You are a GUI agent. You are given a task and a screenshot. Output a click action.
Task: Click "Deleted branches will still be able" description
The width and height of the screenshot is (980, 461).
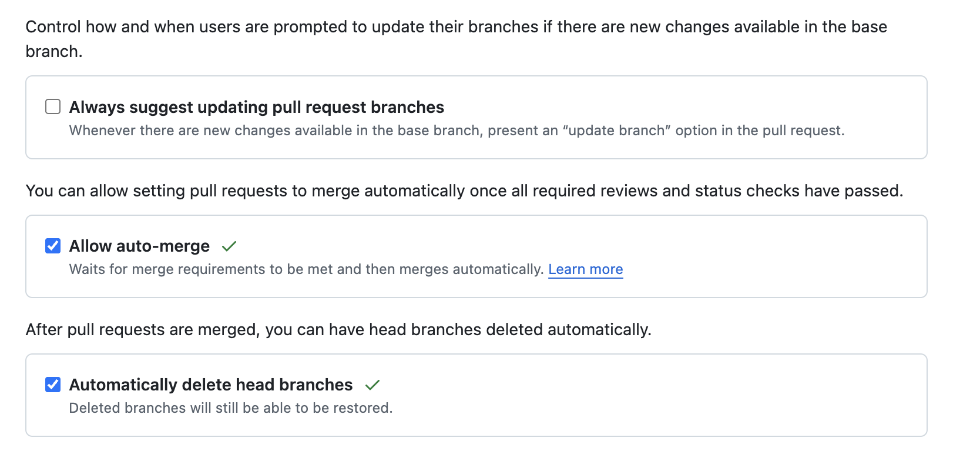tap(230, 408)
